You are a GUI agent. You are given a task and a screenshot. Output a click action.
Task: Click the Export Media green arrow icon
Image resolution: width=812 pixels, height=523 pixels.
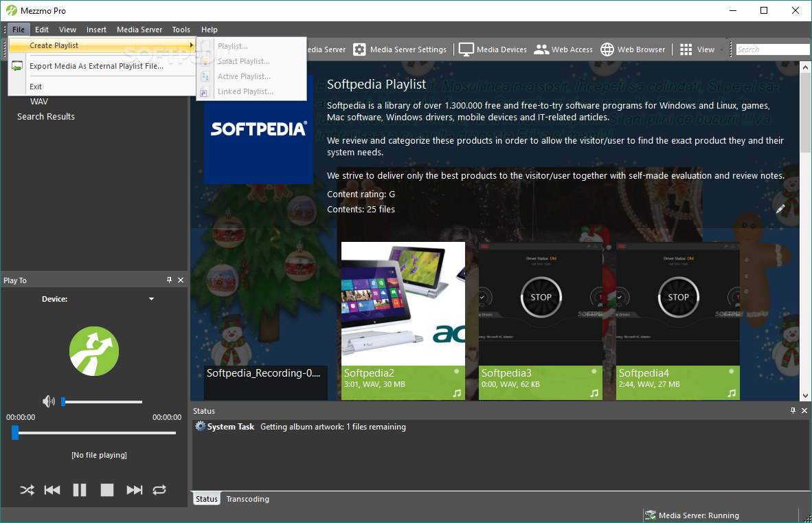pos(17,66)
